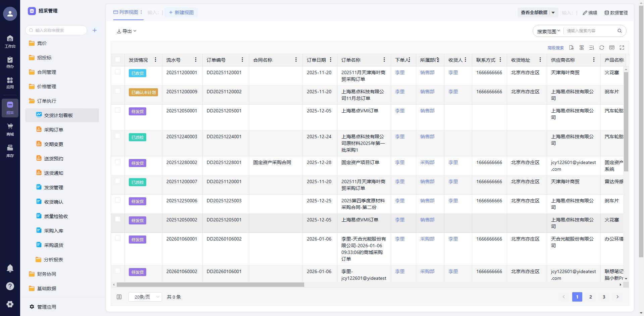
Task: Click the vertical table scrollbar
Action: pos(626,121)
